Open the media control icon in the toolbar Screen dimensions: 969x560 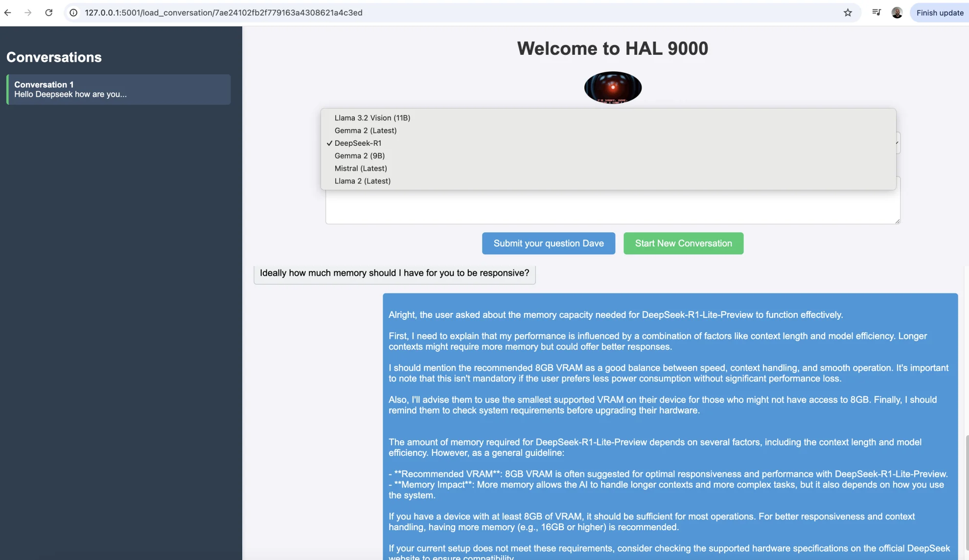click(876, 13)
